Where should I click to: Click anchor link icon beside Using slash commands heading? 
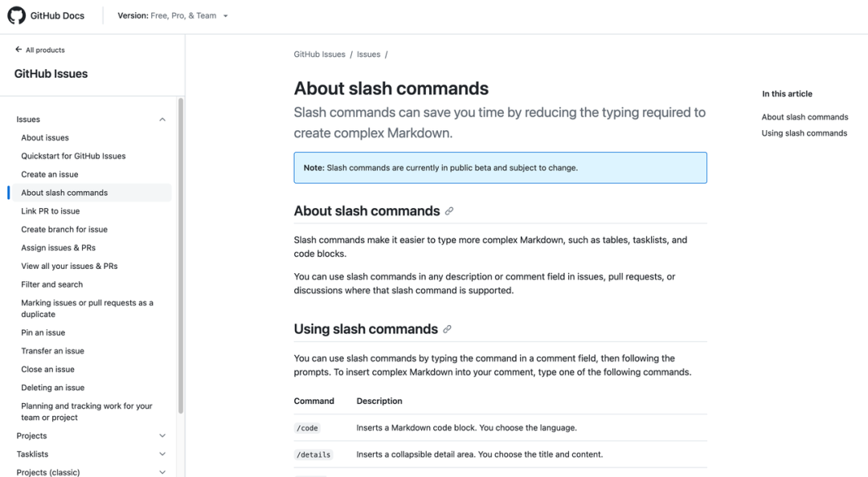coord(448,329)
